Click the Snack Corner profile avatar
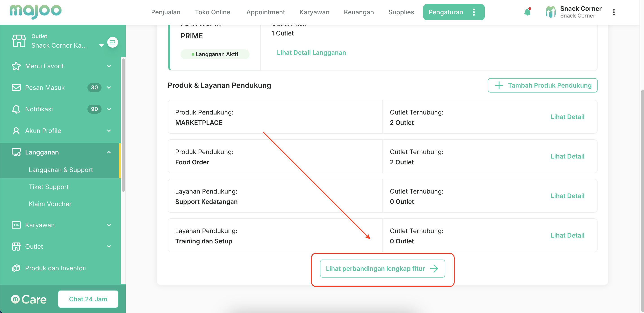Image resolution: width=644 pixels, height=313 pixels. click(x=551, y=12)
